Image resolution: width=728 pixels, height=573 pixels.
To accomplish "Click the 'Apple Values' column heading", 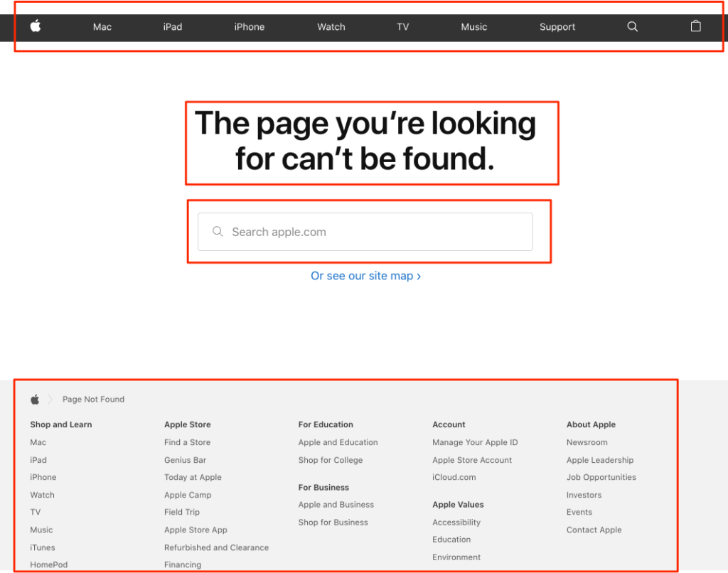I will tap(458, 505).
